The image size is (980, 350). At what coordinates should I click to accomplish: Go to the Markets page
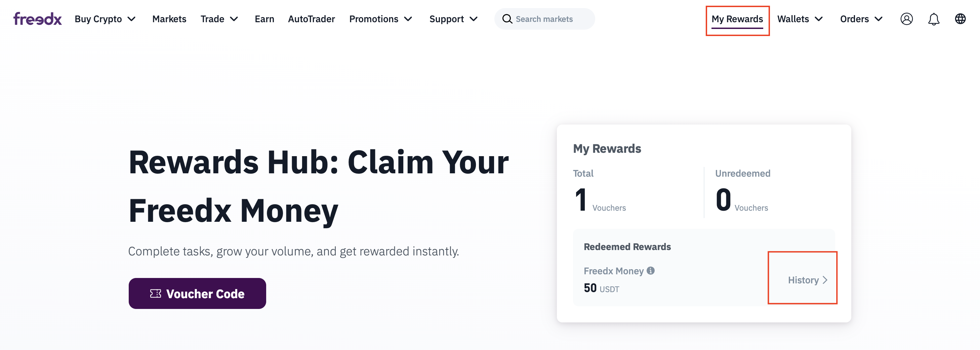click(169, 19)
